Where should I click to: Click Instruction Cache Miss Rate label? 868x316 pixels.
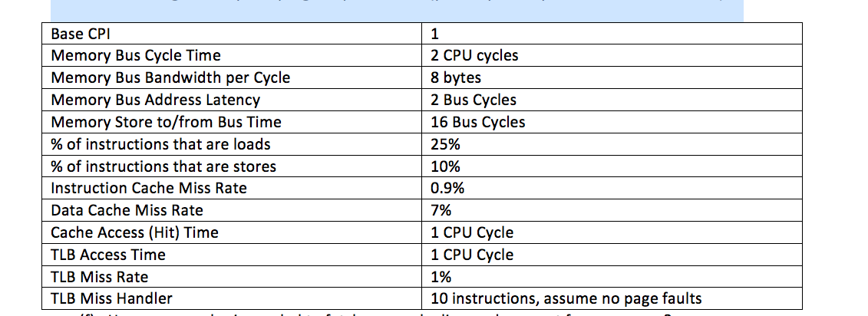point(149,188)
